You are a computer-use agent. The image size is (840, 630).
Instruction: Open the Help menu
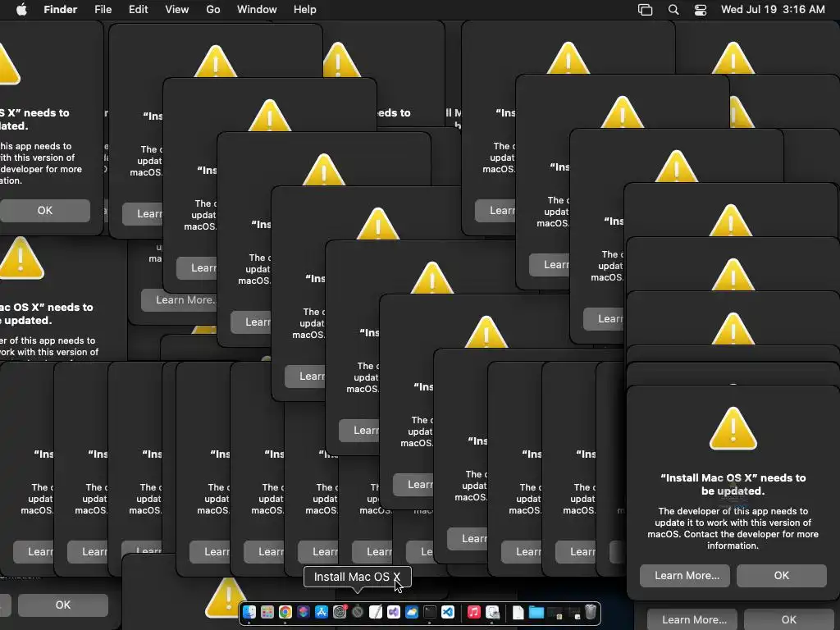[305, 10]
